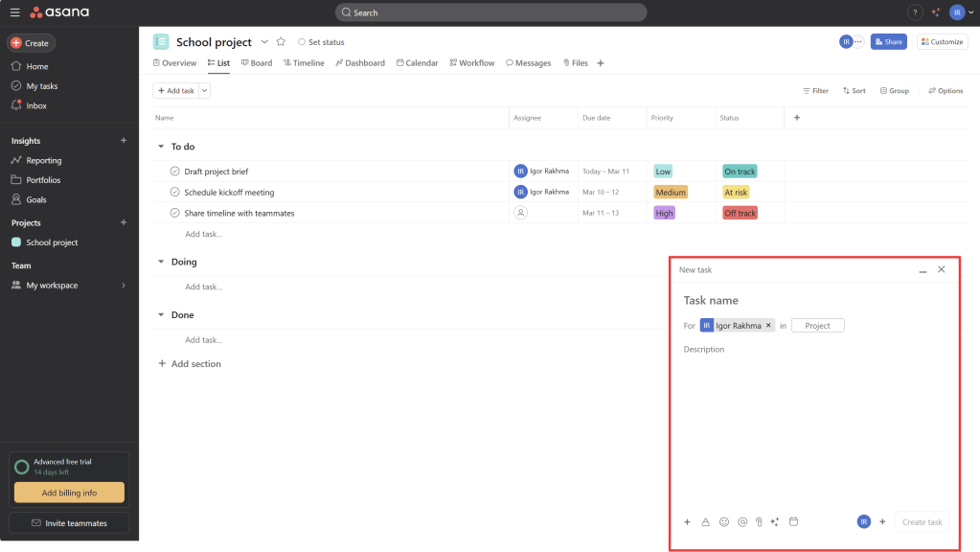Click the Share button
The height and width of the screenshot is (552, 980).
[888, 42]
